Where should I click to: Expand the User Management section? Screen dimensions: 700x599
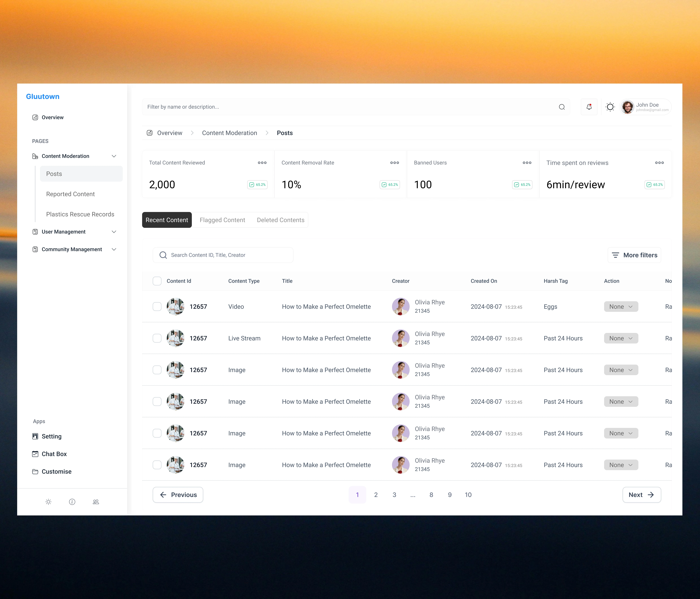(x=114, y=232)
